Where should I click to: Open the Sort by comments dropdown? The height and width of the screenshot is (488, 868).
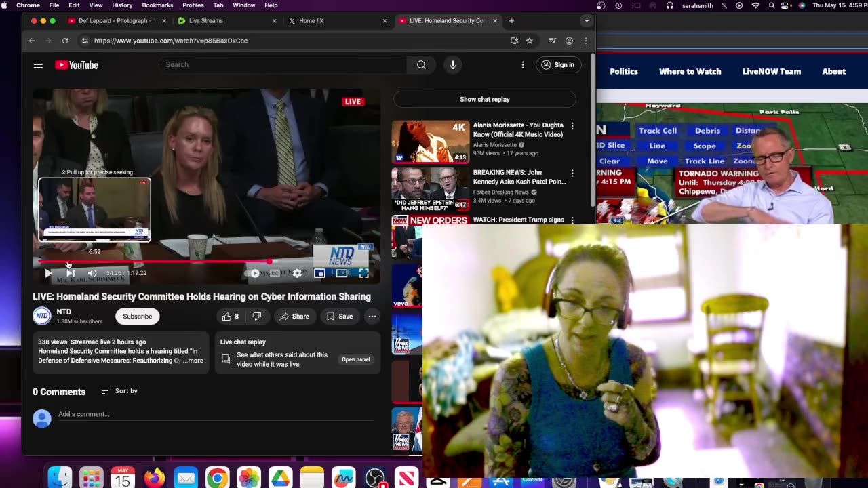119,391
